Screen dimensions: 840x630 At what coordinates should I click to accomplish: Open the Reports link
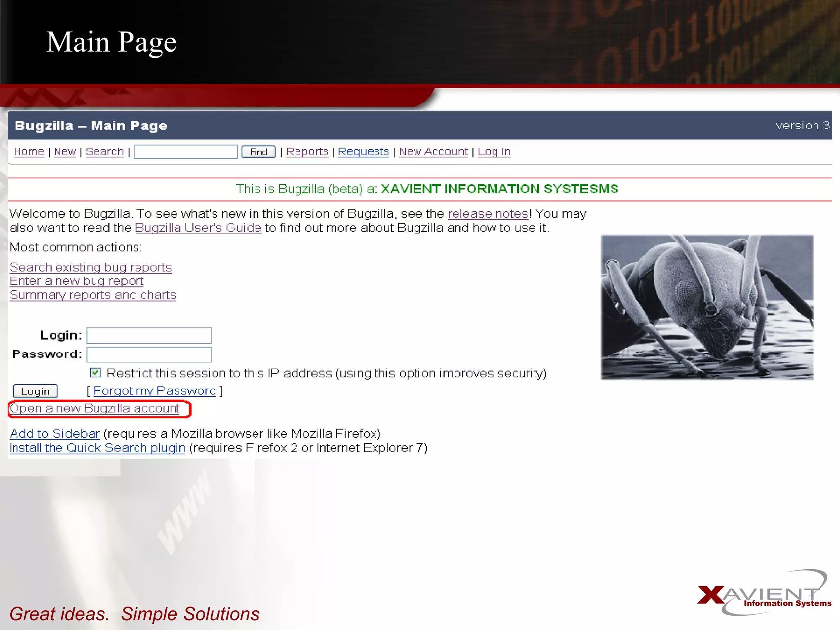pos(307,152)
